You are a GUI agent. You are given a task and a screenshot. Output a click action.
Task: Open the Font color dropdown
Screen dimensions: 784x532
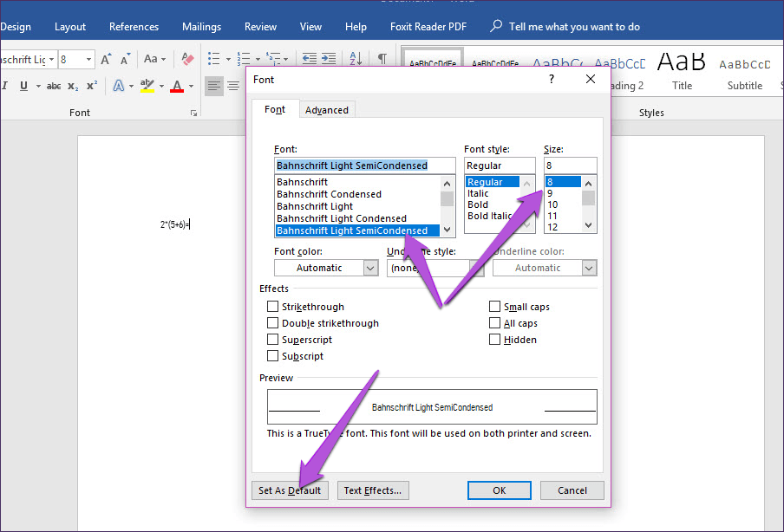pos(370,268)
